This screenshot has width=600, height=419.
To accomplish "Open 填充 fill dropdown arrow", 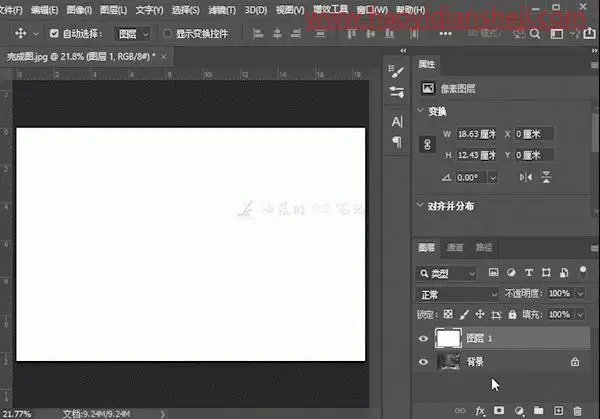I will 580,315.
